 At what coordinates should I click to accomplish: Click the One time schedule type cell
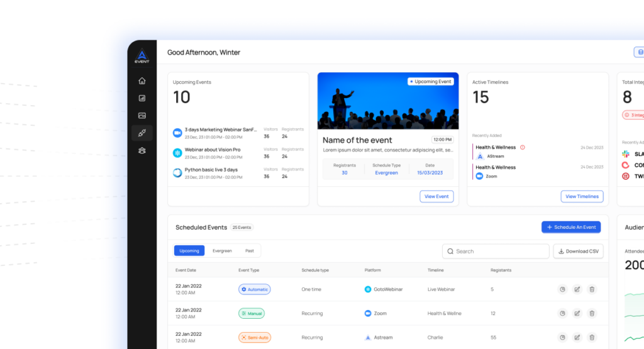coord(311,289)
